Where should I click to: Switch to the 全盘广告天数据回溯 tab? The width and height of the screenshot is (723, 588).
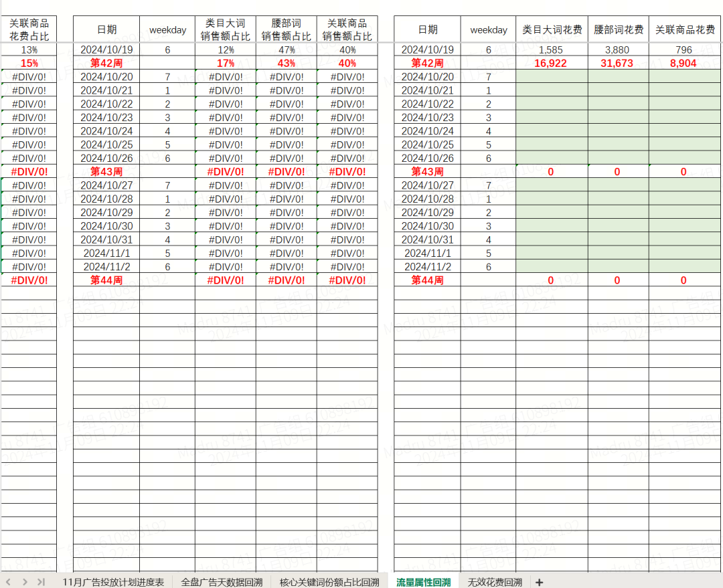tap(222, 582)
